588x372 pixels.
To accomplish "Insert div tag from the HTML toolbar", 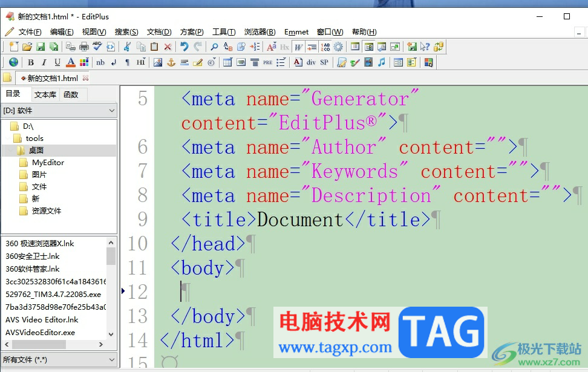I will click(x=311, y=62).
